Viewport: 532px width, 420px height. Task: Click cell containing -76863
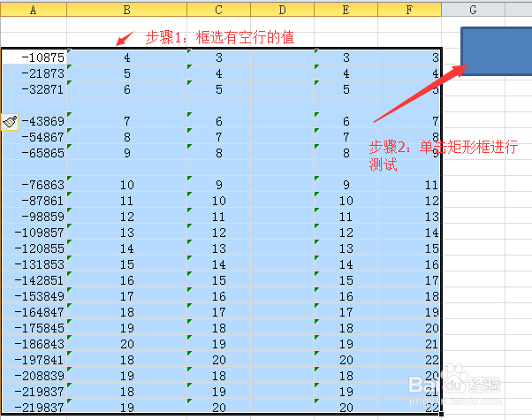tap(34, 185)
